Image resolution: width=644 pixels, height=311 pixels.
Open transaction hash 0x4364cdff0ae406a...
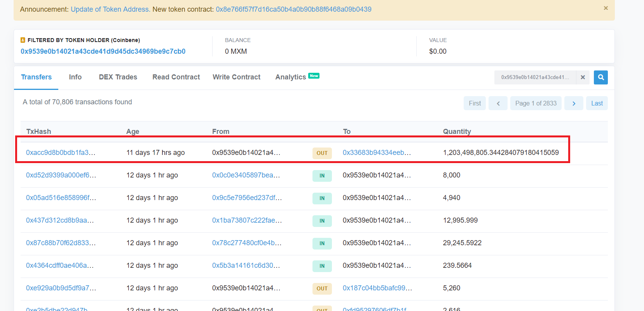(60, 265)
